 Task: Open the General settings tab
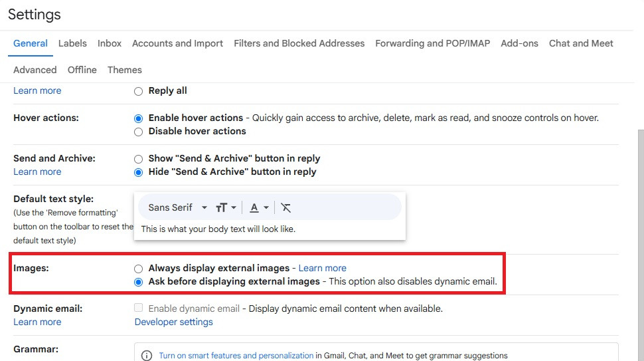pyautogui.click(x=31, y=43)
